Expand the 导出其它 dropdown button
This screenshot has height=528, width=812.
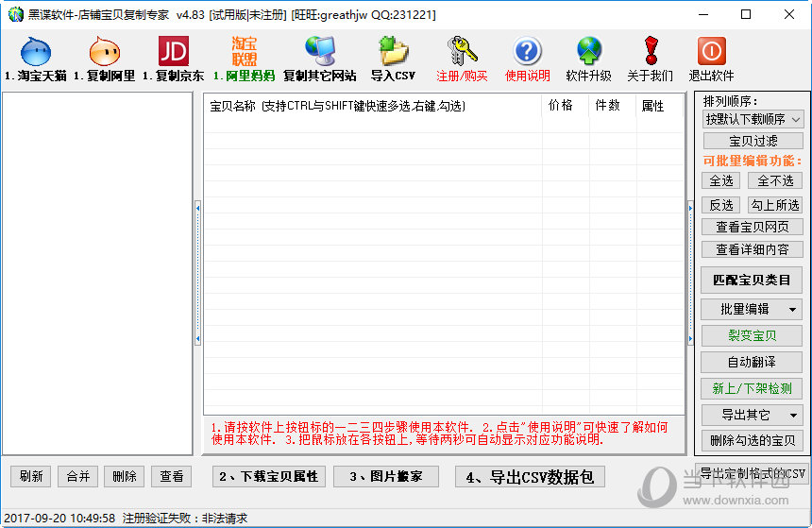(x=753, y=415)
